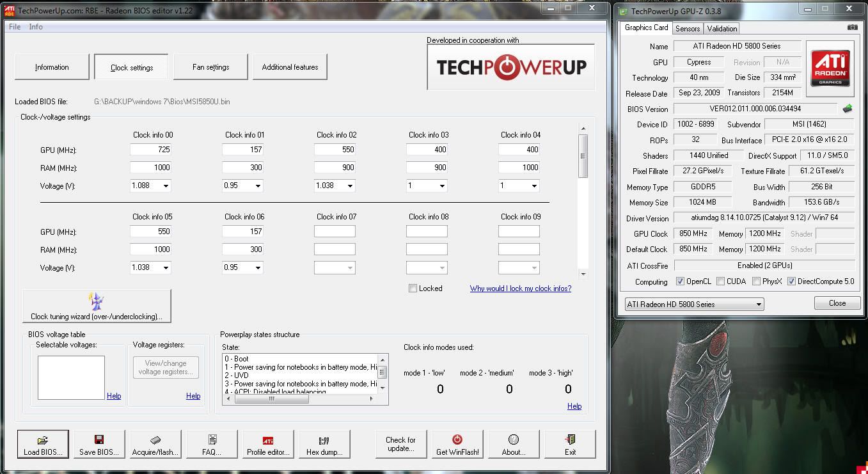
Task: Click the BIOS save chip icon in GPU-Z
Action: pos(848,109)
